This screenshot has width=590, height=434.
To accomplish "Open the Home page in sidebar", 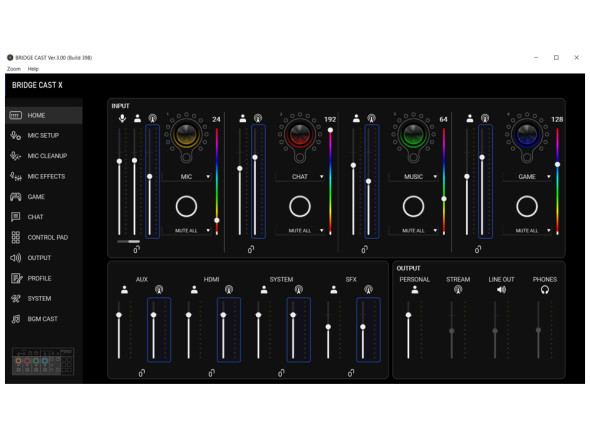I will 44,115.
